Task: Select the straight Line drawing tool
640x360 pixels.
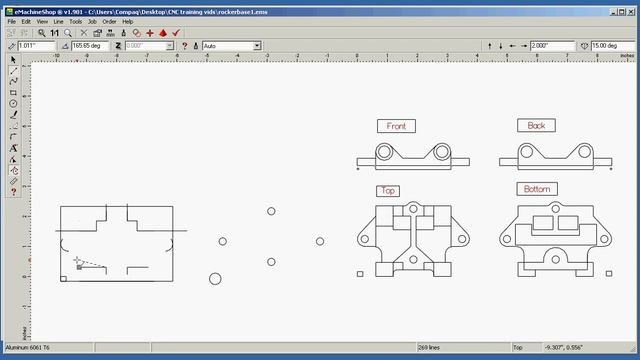Action: [13, 71]
